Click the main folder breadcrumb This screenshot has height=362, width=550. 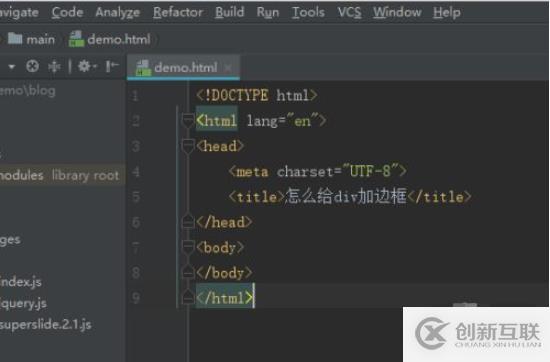tap(31, 39)
